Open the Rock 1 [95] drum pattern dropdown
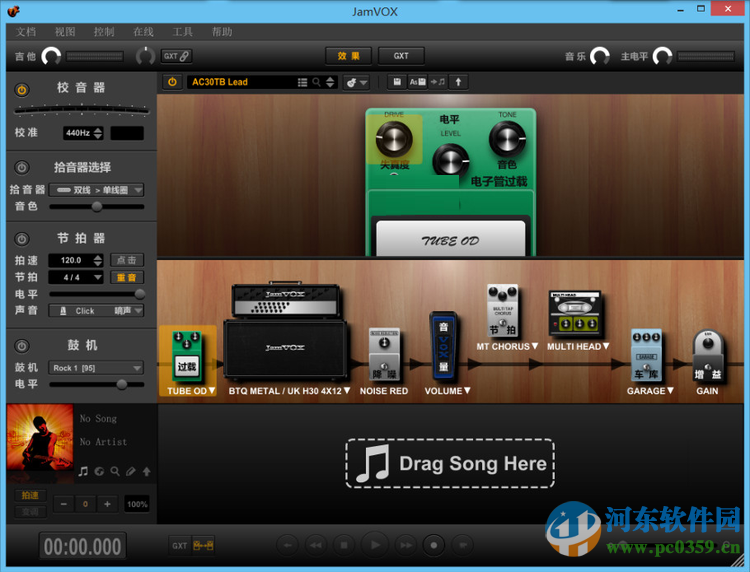Screen dimensions: 750x572 point(96,368)
